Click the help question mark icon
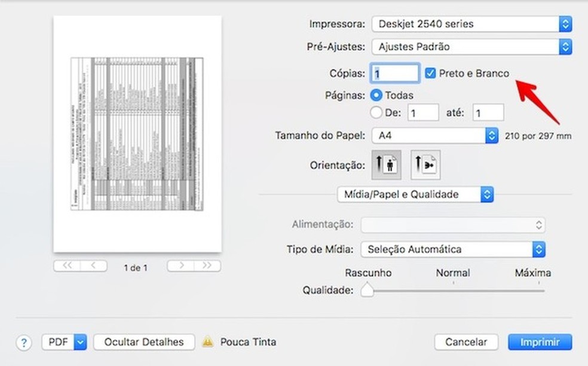 (23, 343)
